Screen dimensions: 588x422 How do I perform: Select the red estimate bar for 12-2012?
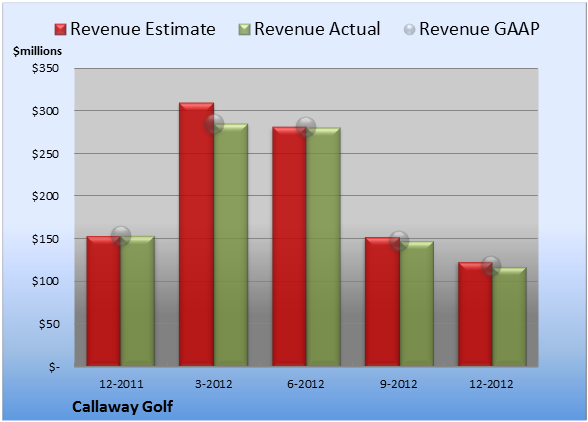[x=475, y=314]
